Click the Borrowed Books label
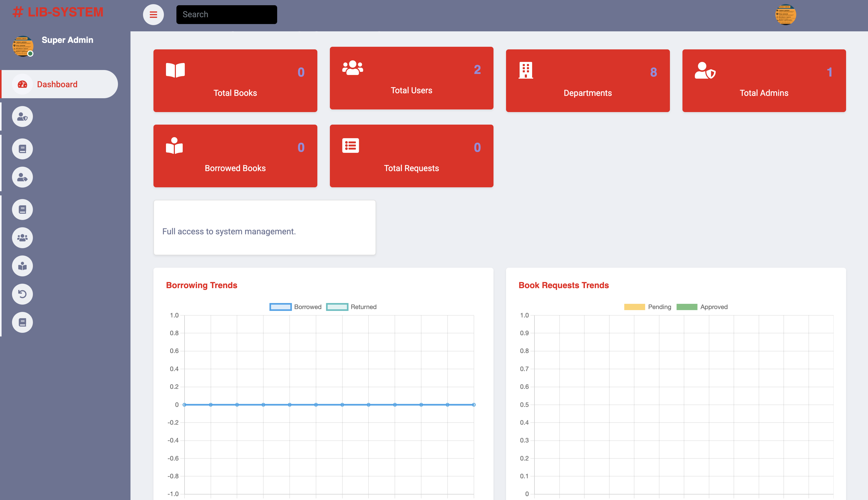The height and width of the screenshot is (500, 868). pos(235,168)
